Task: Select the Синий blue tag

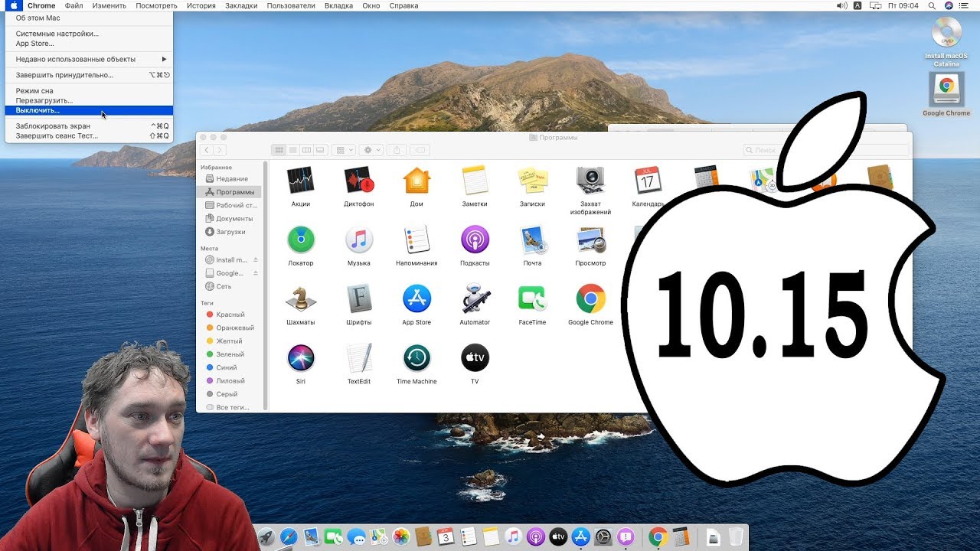Action: 225,367
